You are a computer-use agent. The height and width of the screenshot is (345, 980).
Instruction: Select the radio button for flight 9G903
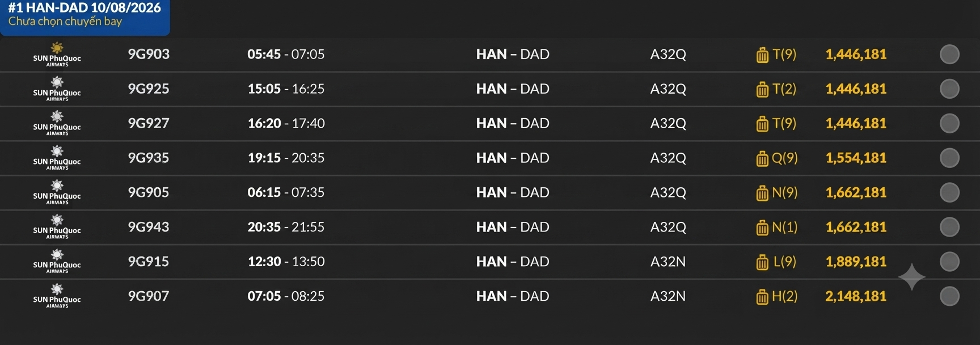click(x=949, y=54)
